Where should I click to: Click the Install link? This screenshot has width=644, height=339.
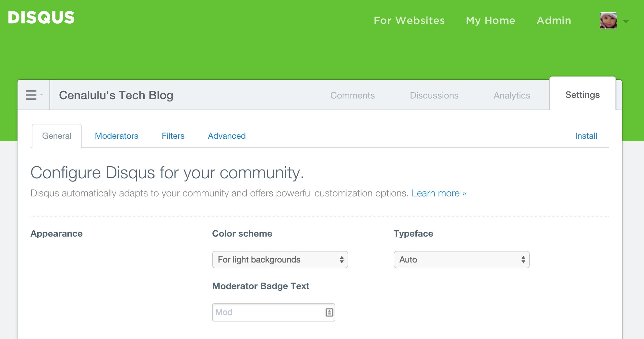pyautogui.click(x=586, y=136)
